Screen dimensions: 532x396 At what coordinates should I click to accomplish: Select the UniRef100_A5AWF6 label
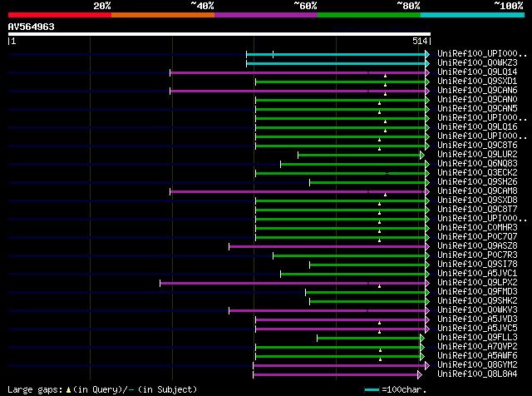[x=477, y=356]
